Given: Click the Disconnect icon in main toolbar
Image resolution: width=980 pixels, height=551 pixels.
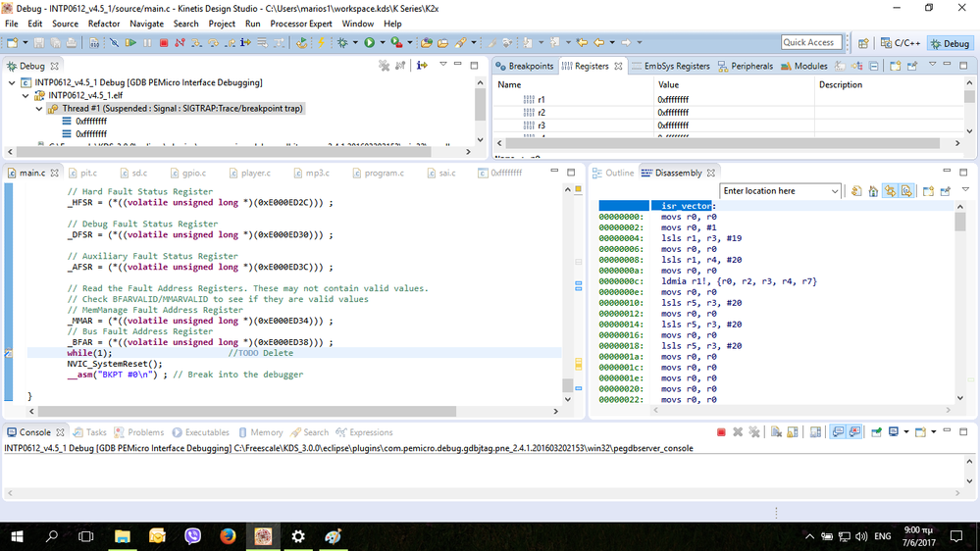Looking at the screenshot, I should tap(180, 43).
